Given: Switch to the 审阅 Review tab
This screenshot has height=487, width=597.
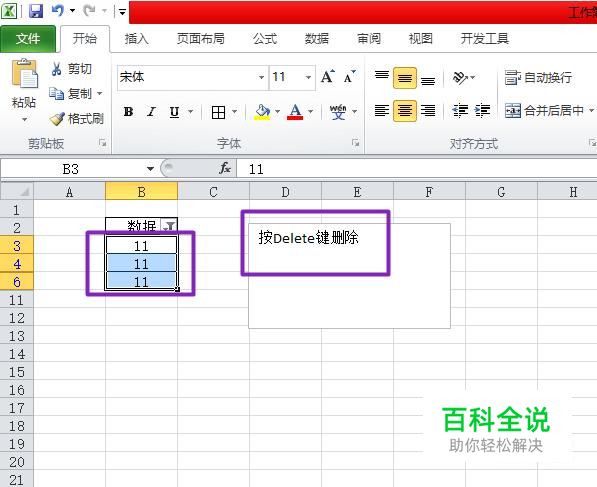Looking at the screenshot, I should click(x=369, y=39).
